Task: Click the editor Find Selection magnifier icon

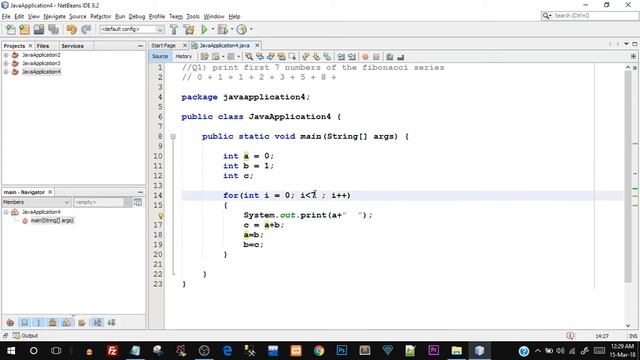Action: tap(249, 57)
